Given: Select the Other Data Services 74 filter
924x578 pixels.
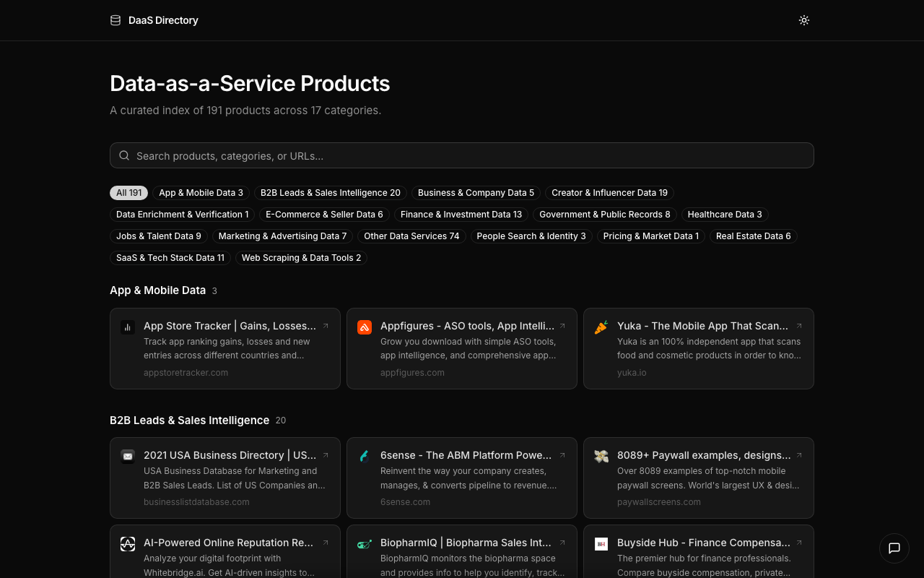Looking at the screenshot, I should pos(411,236).
